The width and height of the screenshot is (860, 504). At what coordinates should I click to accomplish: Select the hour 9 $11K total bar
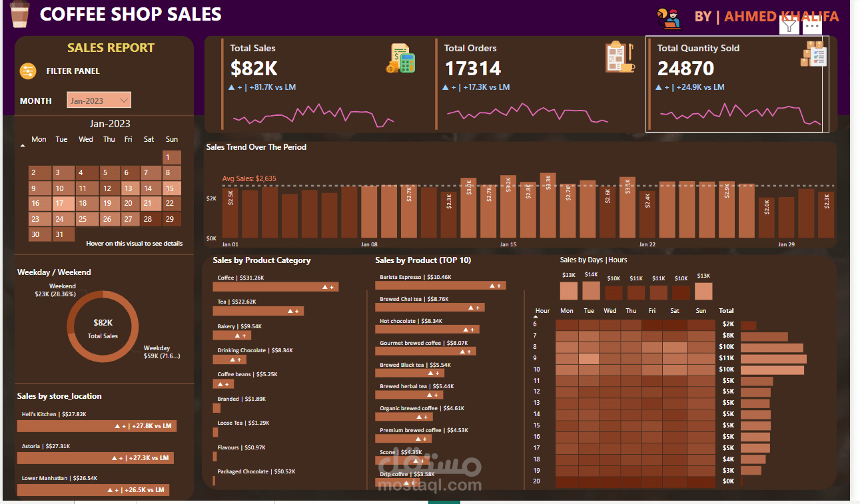(x=773, y=359)
